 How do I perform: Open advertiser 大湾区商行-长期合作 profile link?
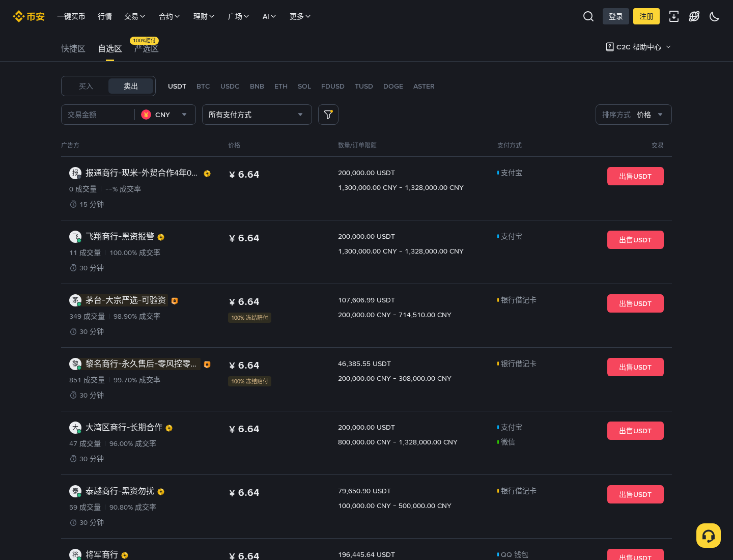(124, 428)
